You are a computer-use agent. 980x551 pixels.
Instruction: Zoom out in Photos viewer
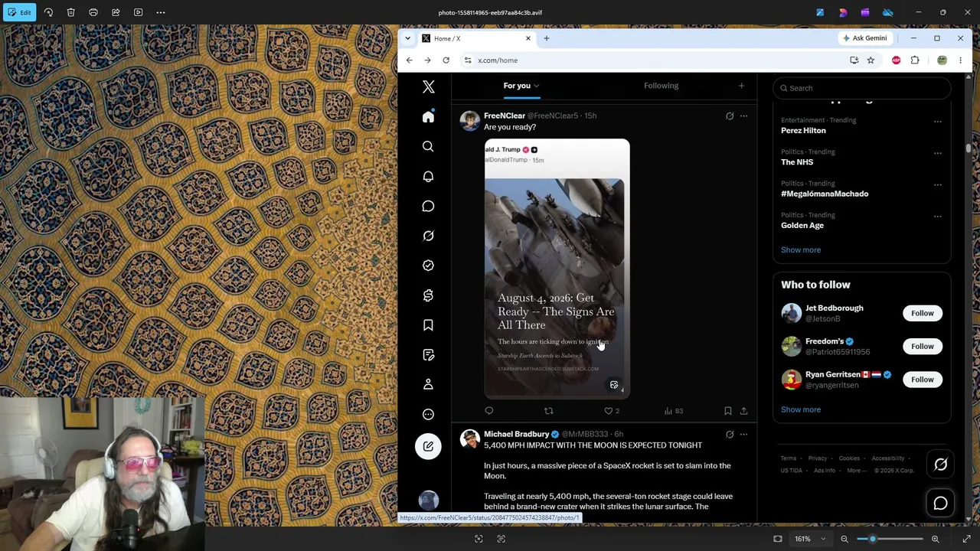(x=844, y=539)
